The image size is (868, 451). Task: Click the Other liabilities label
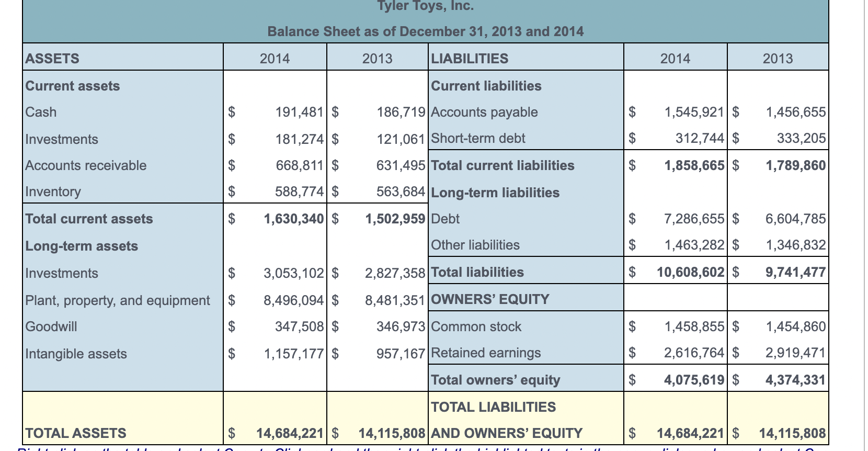coord(475,245)
